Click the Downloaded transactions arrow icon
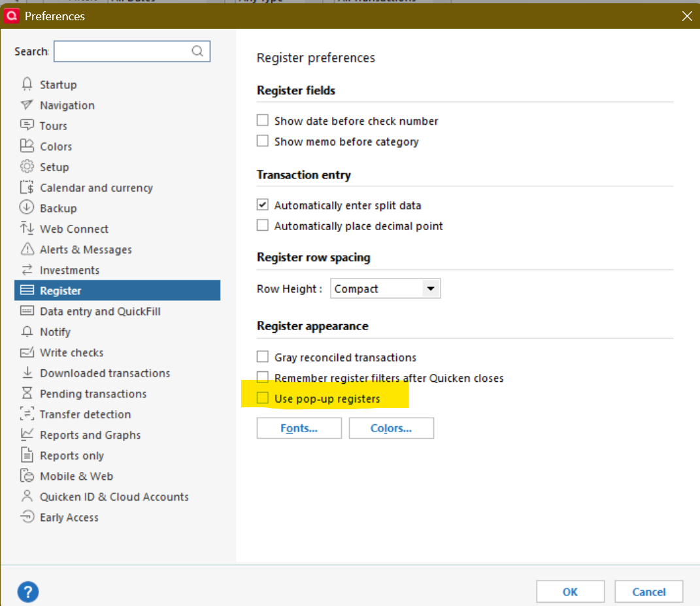This screenshot has width=700, height=606. [x=27, y=373]
